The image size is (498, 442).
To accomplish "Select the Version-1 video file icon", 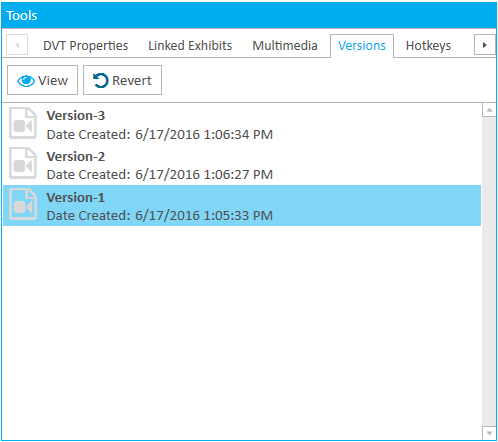I will 23,204.
